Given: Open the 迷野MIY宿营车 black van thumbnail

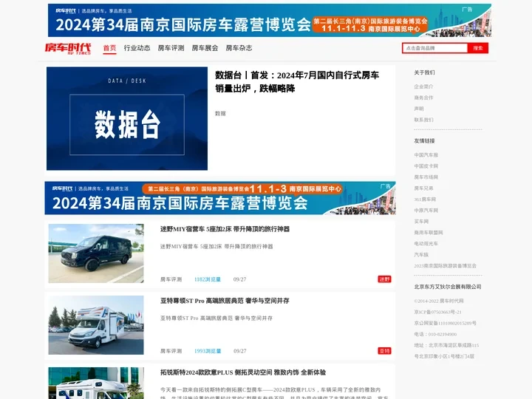Looking at the screenshot, I should (96, 253).
